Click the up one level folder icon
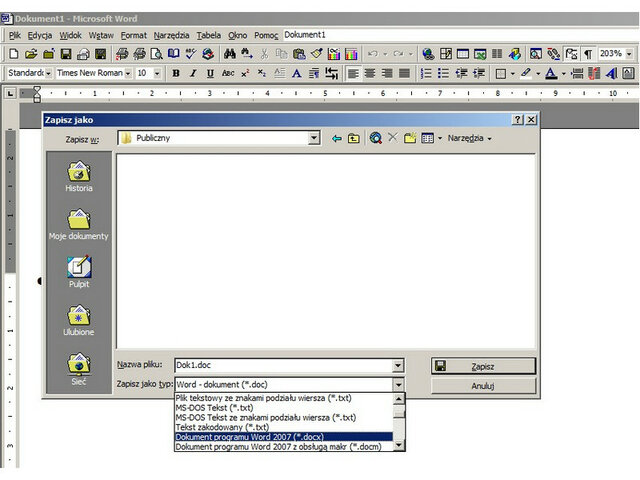640x480 pixels. point(353,138)
